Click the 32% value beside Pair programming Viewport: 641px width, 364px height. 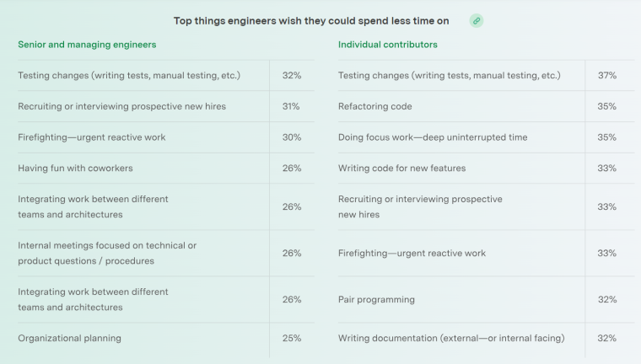[607, 299]
